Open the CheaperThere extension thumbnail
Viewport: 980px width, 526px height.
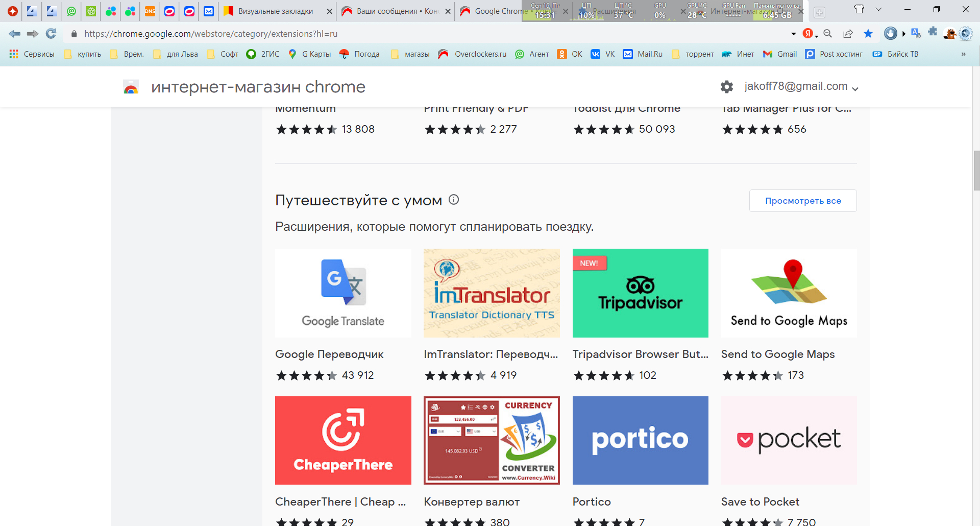coord(343,440)
